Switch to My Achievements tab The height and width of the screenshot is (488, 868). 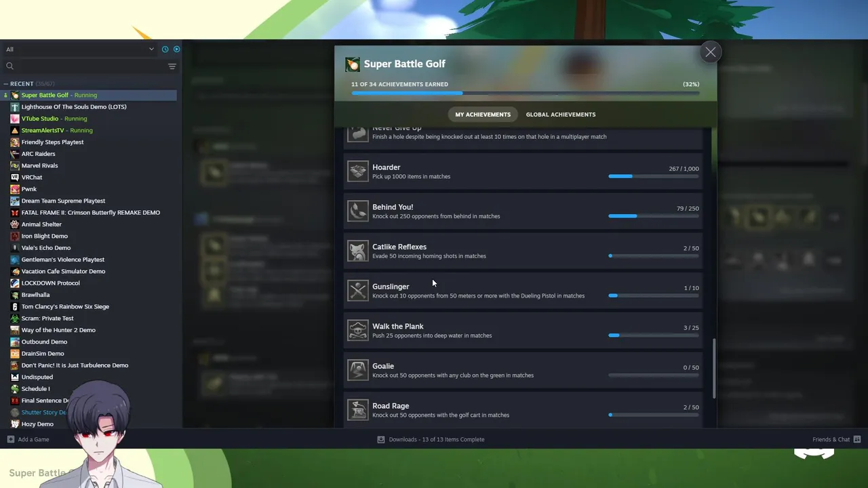point(483,115)
